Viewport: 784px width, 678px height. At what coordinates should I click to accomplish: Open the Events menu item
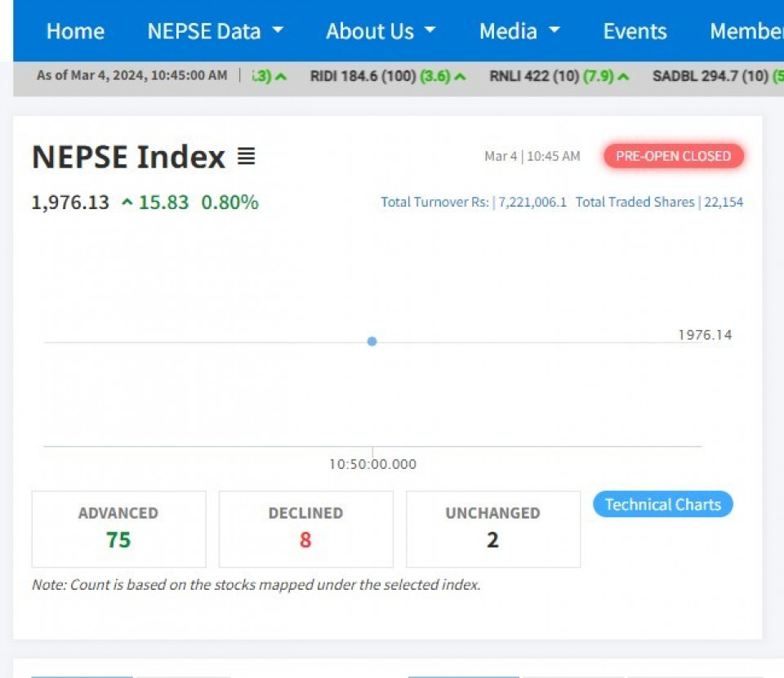(x=635, y=31)
